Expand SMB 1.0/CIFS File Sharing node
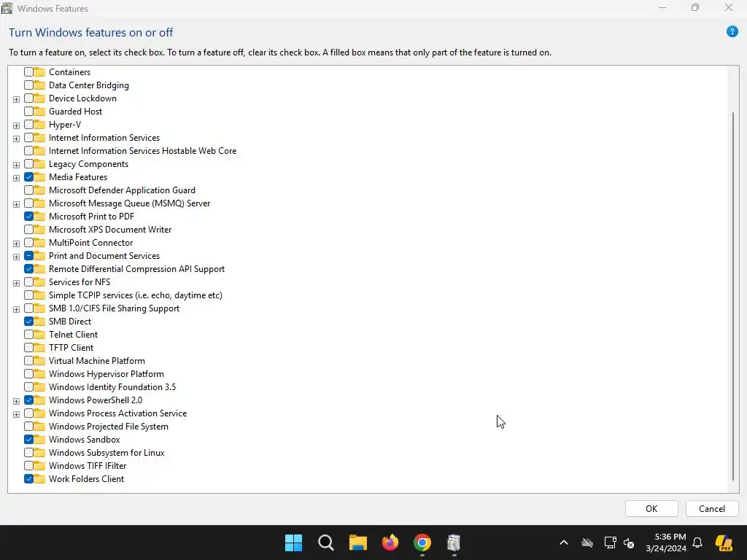The image size is (747, 560). 16,309
